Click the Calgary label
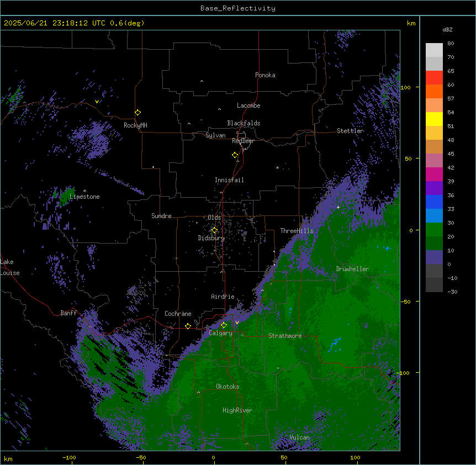This screenshot has height=465, width=476. 220,333
